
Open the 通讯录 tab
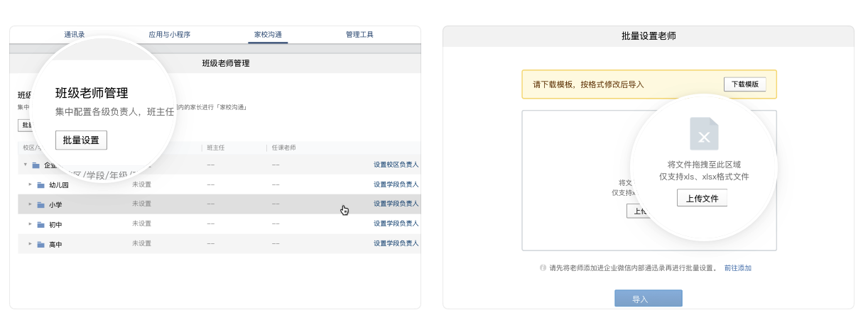pyautogui.click(x=75, y=34)
